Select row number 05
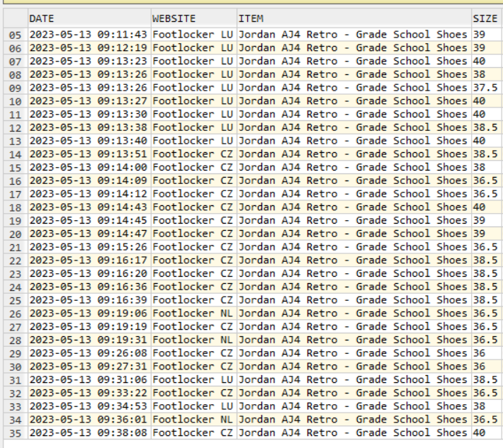503x448 pixels. [x=15, y=35]
